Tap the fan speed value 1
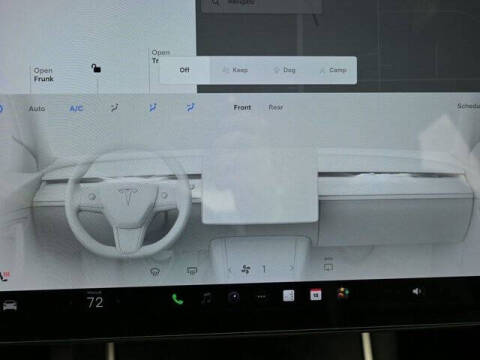The height and width of the screenshot is (360, 480). (x=264, y=269)
